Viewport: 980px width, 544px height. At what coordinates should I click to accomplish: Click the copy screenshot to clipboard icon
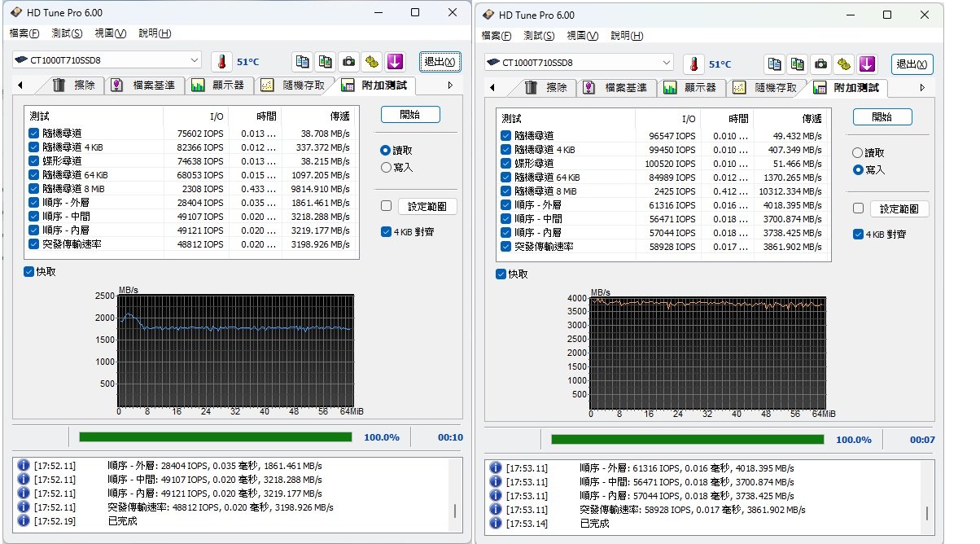pyautogui.click(x=325, y=61)
